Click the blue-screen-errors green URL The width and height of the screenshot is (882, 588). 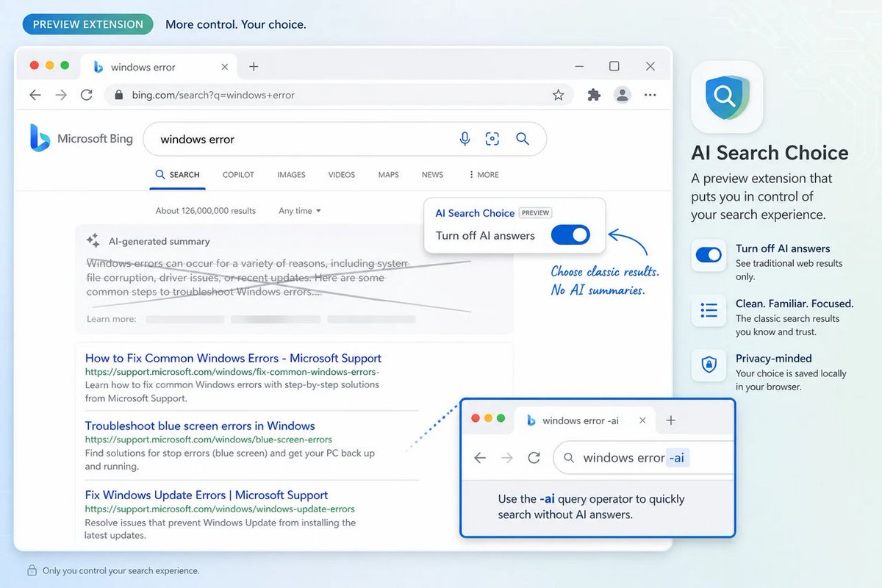point(209,440)
